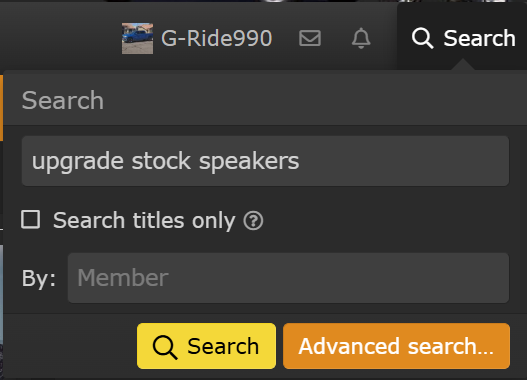The height and width of the screenshot is (380, 527).
Task: Focus the By Member input field
Action: click(288, 278)
